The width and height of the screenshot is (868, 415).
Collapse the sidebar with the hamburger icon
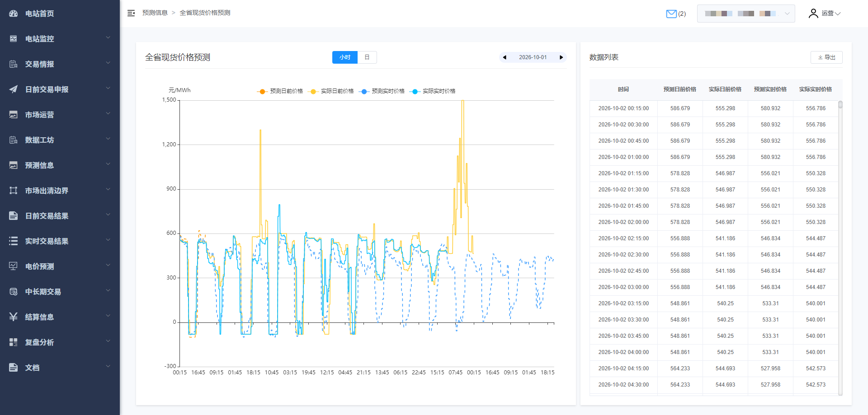(131, 13)
